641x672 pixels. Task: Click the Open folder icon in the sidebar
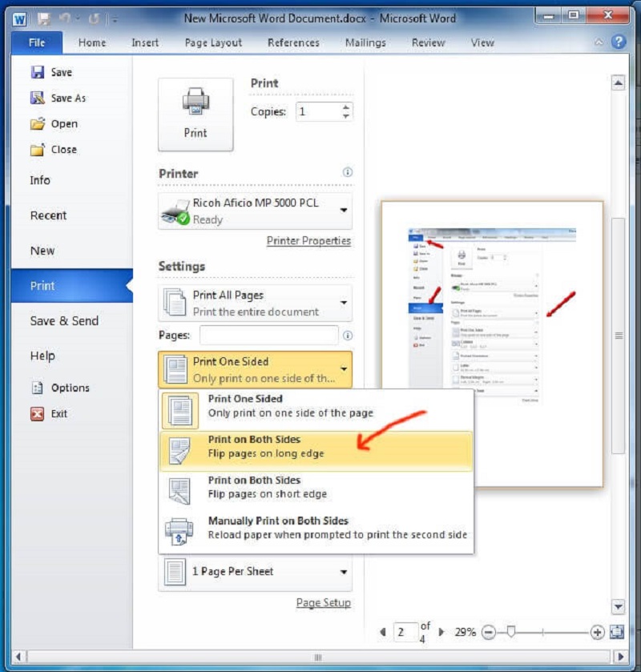pos(37,123)
